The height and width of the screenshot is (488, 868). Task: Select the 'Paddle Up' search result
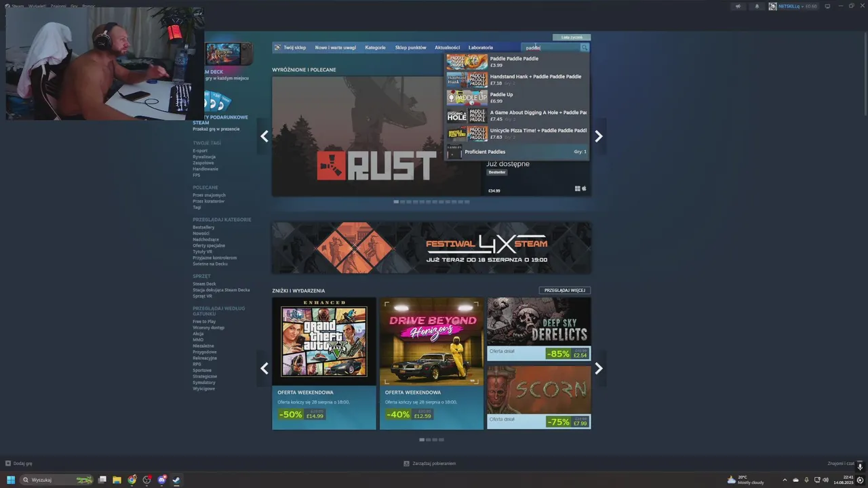coord(517,98)
